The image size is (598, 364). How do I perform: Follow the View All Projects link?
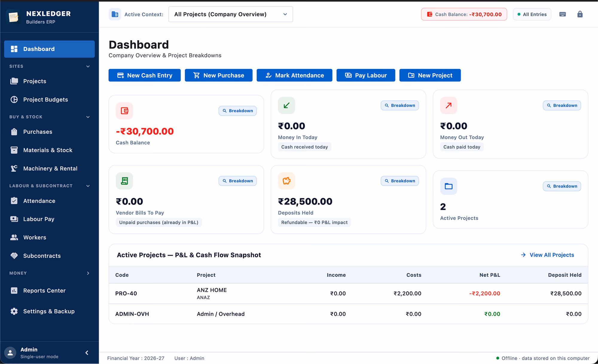(x=547, y=255)
